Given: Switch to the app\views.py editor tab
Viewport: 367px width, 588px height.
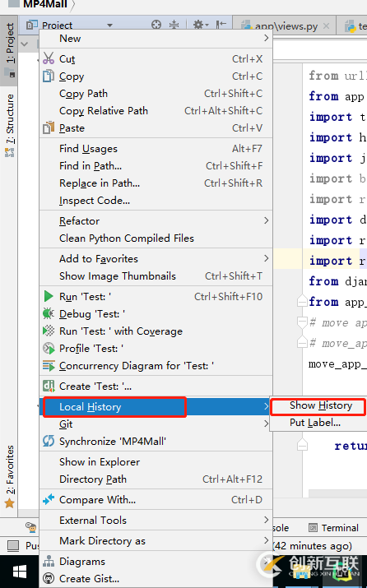Looking at the screenshot, I should [x=285, y=25].
